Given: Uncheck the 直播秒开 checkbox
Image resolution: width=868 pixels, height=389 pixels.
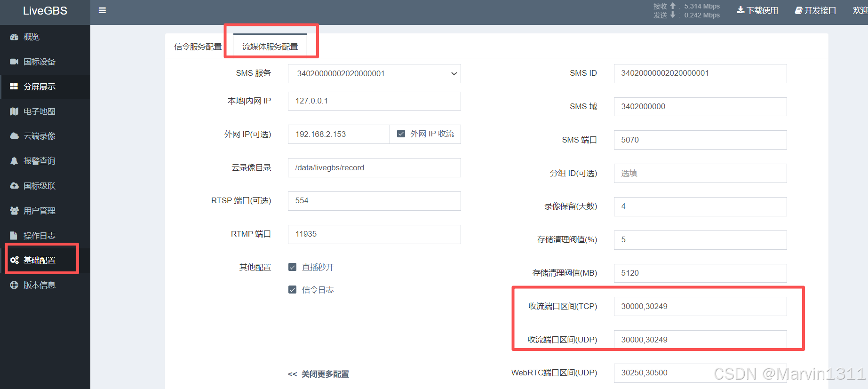Looking at the screenshot, I should (x=293, y=267).
